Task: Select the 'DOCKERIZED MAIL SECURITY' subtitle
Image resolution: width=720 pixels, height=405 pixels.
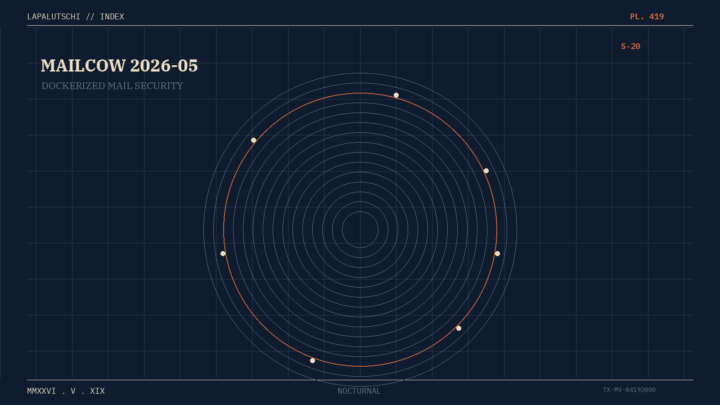Action: (x=112, y=86)
